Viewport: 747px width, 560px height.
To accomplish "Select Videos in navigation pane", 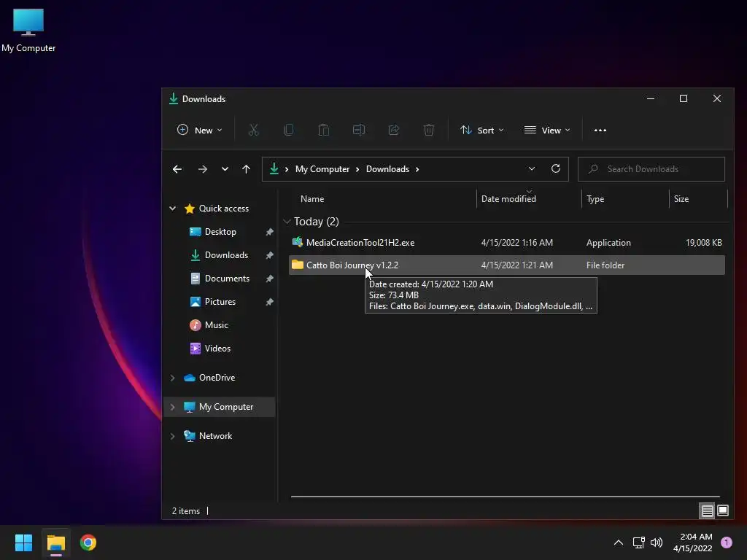I will pyautogui.click(x=217, y=349).
